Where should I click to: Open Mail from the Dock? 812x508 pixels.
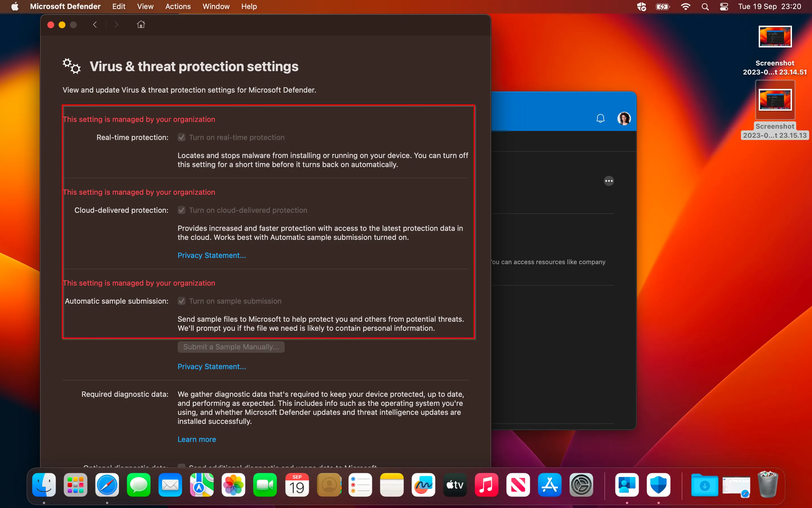coord(170,485)
